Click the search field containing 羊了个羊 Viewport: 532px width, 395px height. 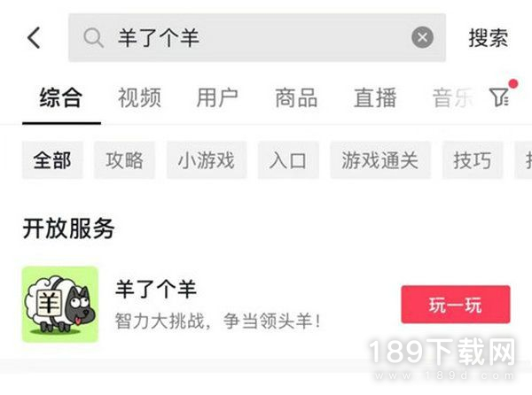point(257,37)
